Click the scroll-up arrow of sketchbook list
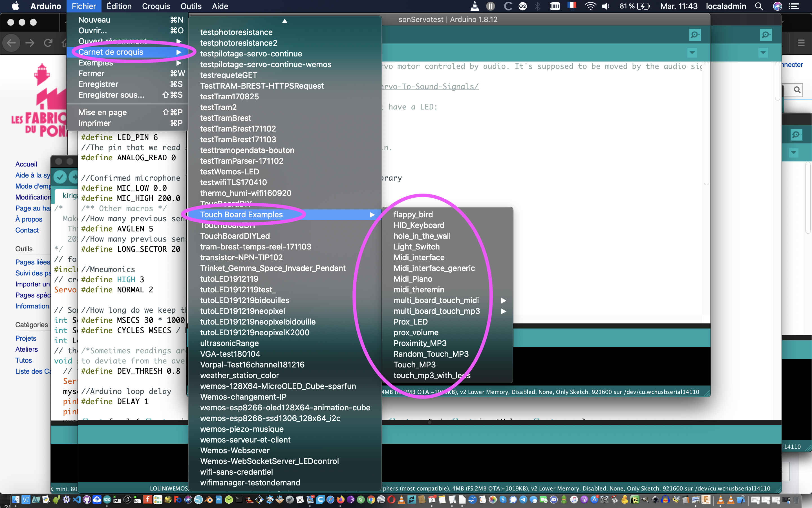Screen dimensions: 812x508 (284, 21)
